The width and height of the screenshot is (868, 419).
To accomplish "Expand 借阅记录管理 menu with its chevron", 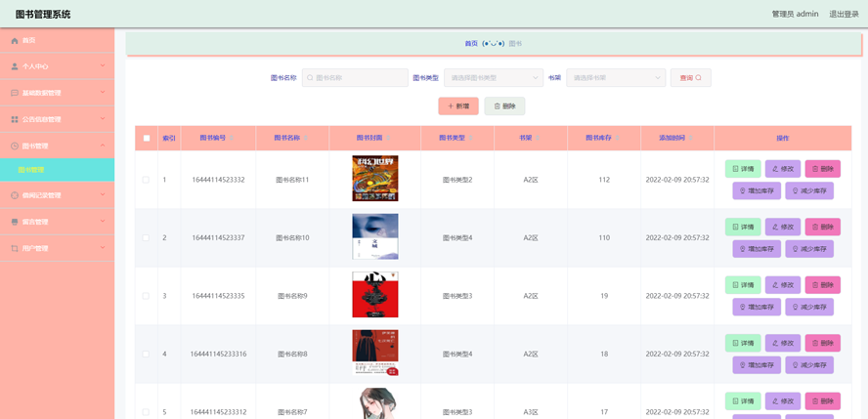I will tap(103, 195).
